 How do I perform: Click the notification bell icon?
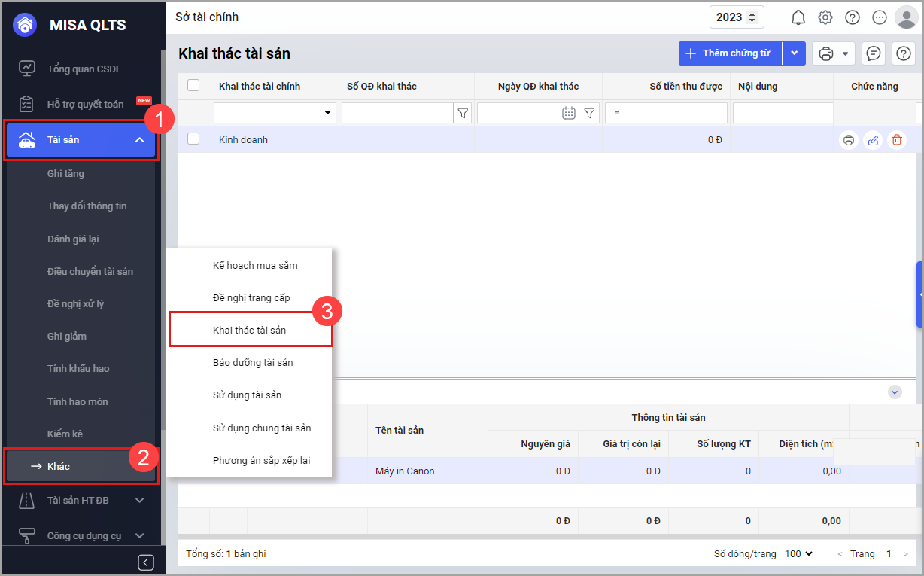798,17
